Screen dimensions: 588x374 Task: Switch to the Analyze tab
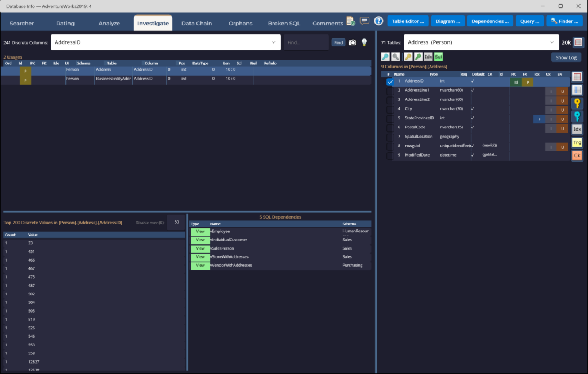(109, 24)
